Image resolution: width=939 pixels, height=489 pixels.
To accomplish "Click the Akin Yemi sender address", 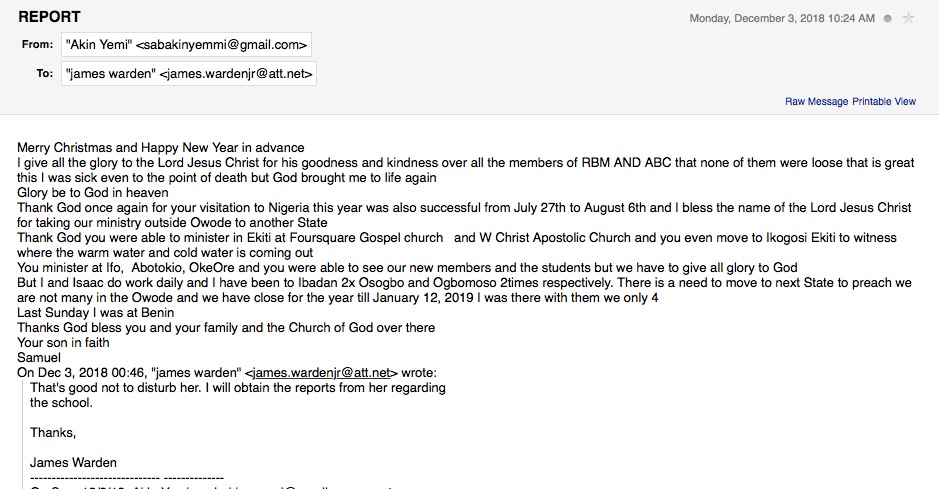I will 186,45.
